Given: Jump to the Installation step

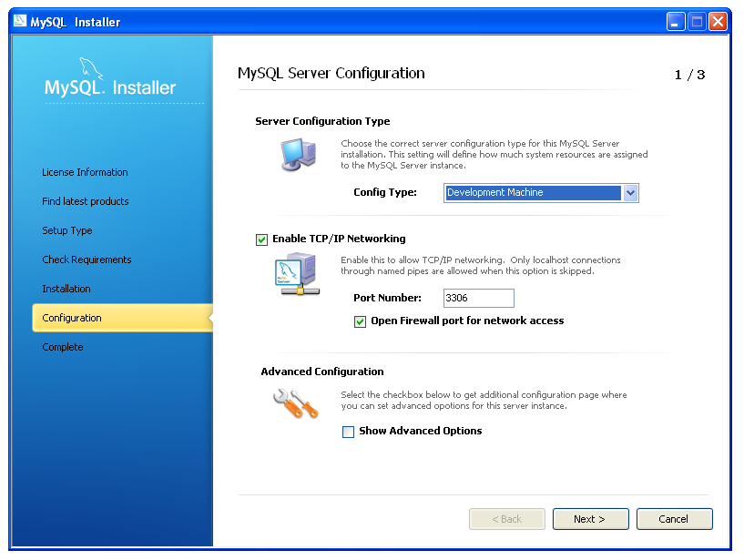Looking at the screenshot, I should (66, 289).
